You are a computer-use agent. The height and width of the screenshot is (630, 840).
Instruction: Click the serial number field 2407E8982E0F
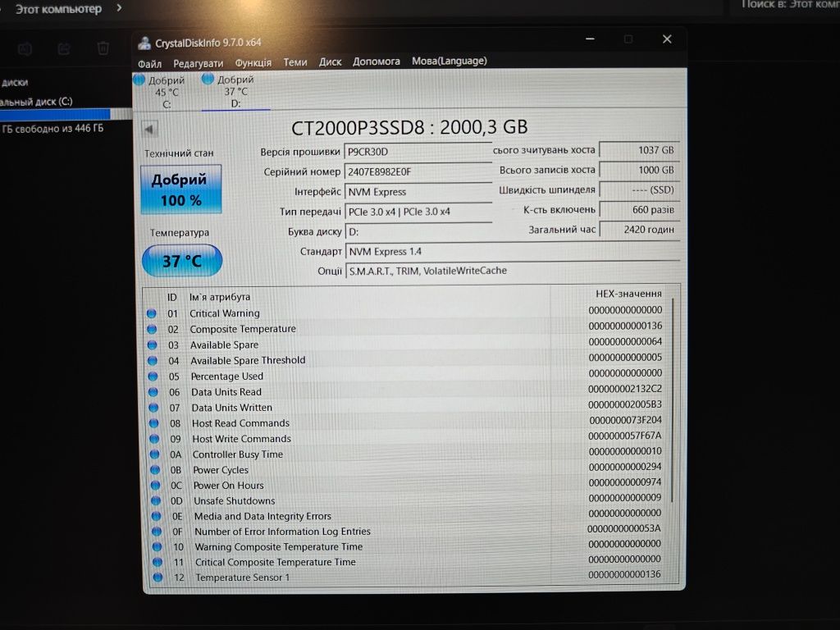[418, 171]
